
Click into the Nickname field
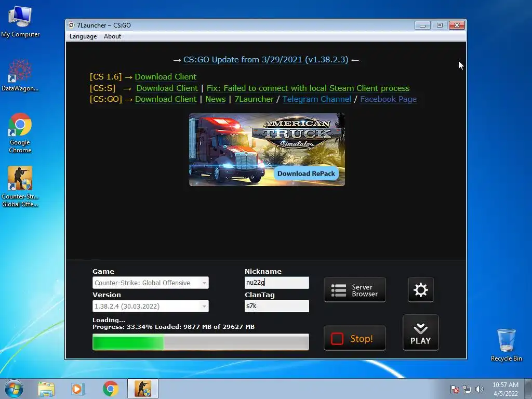tap(276, 283)
